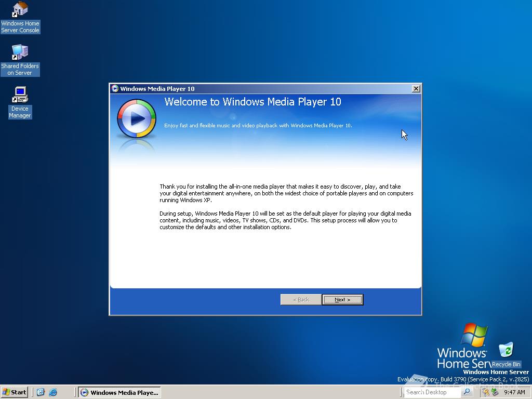The image size is (532, 399).
Task: Click in the Search Desktop field
Action: (433, 392)
